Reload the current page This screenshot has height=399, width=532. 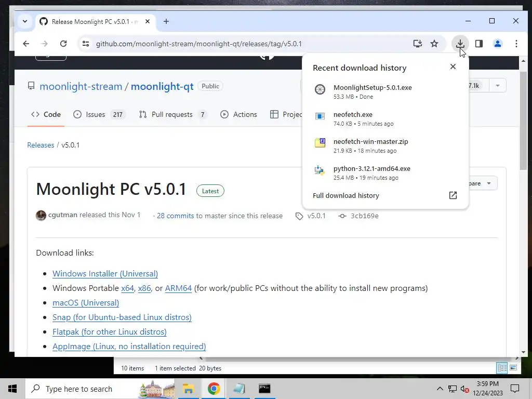(x=63, y=44)
